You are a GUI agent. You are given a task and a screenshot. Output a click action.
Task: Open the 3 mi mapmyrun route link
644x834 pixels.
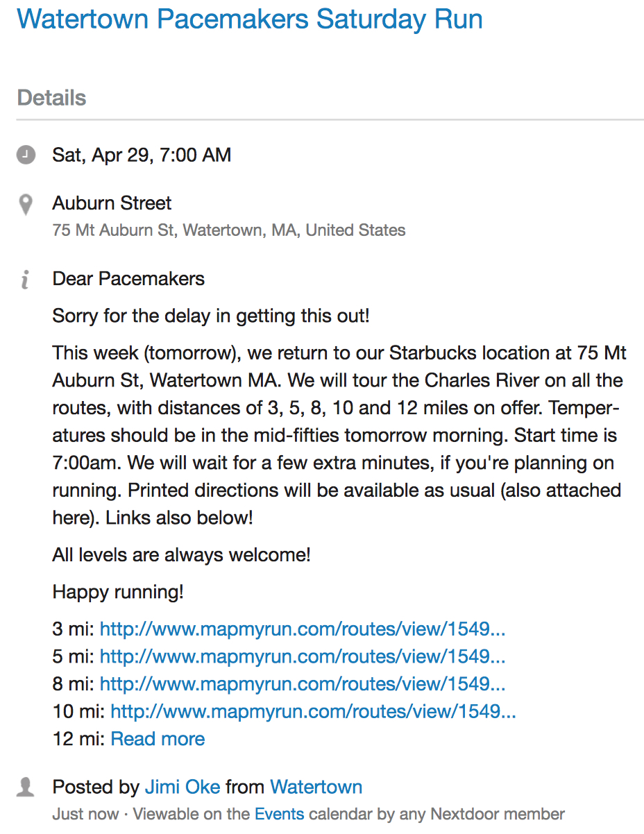pos(303,629)
